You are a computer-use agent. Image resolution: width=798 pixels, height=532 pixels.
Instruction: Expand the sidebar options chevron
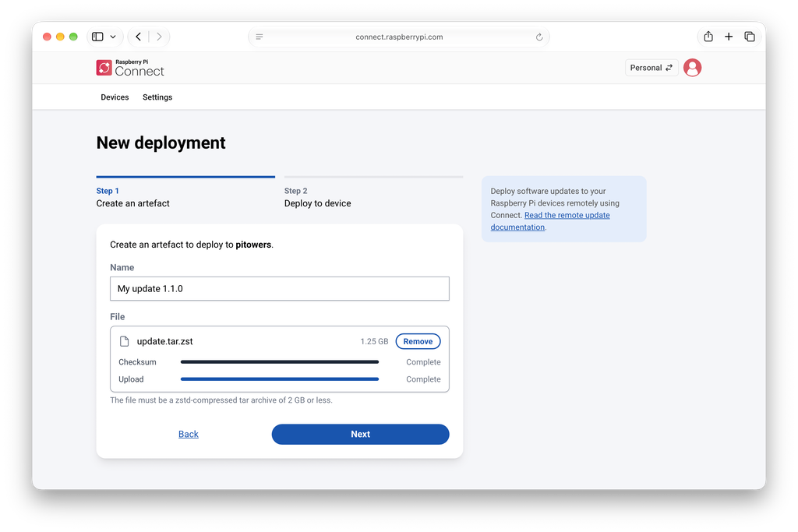(x=113, y=37)
